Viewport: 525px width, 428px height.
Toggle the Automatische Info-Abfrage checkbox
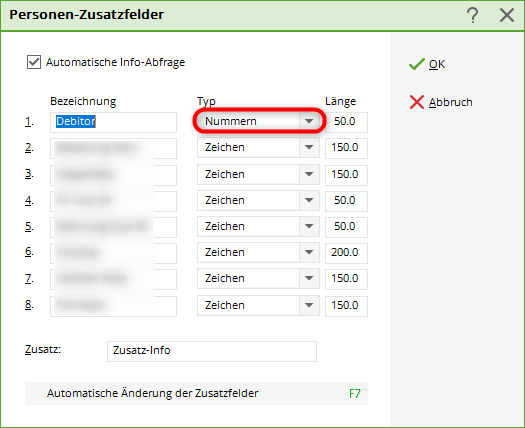34,62
